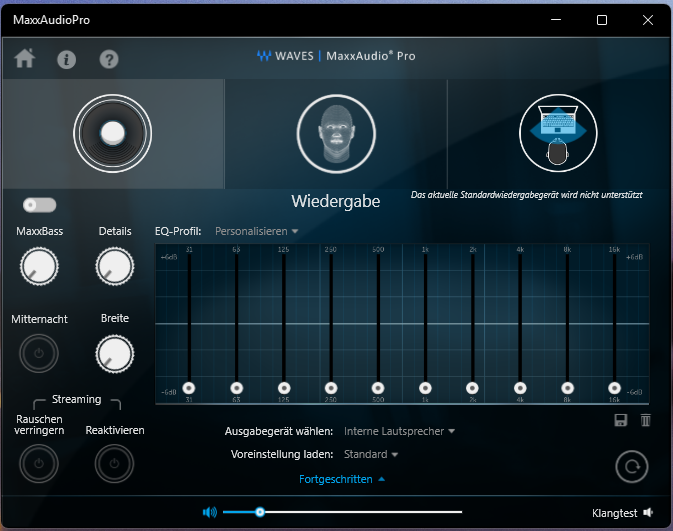Reset settings with the circular arrow button

(631, 467)
